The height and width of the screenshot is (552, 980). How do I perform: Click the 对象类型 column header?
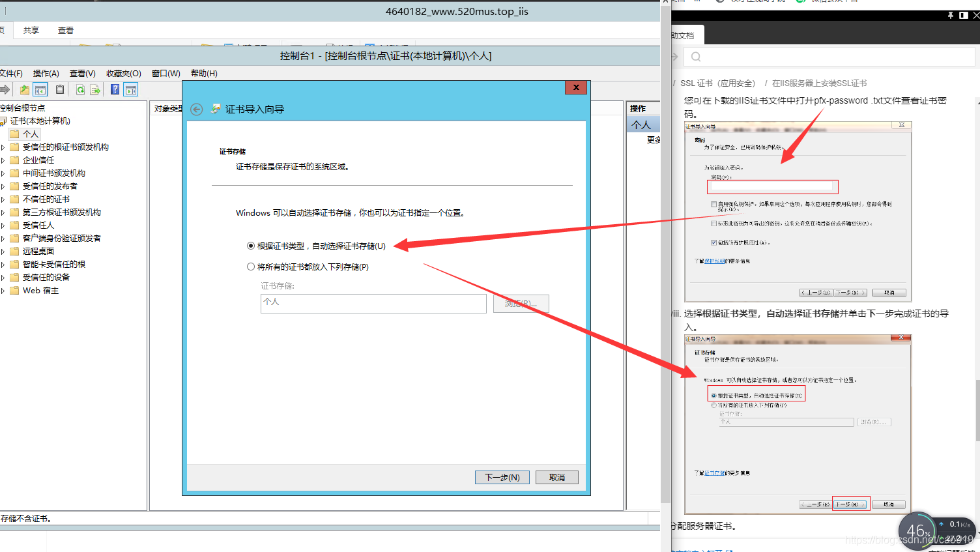click(167, 109)
